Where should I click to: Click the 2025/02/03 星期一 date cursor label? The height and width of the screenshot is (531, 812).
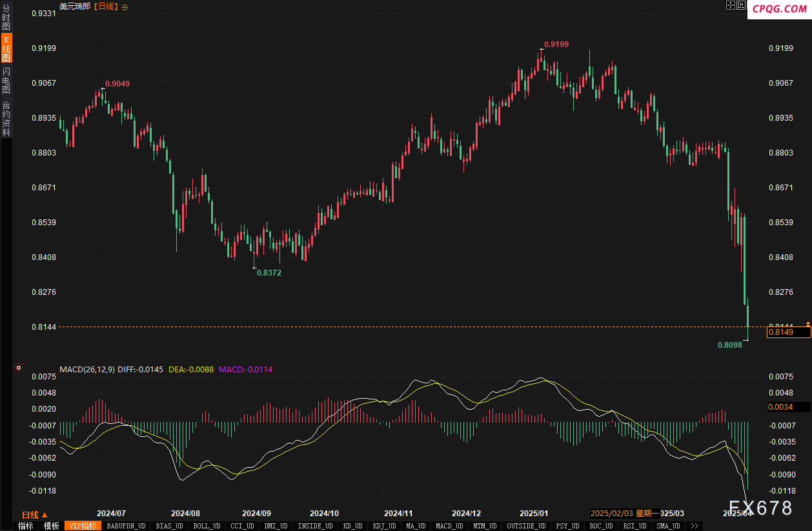pyautogui.click(x=624, y=513)
